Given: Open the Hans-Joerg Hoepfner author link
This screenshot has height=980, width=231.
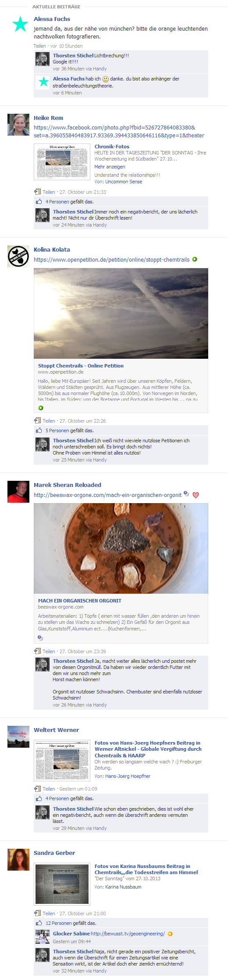Looking at the screenshot, I should [128, 776].
